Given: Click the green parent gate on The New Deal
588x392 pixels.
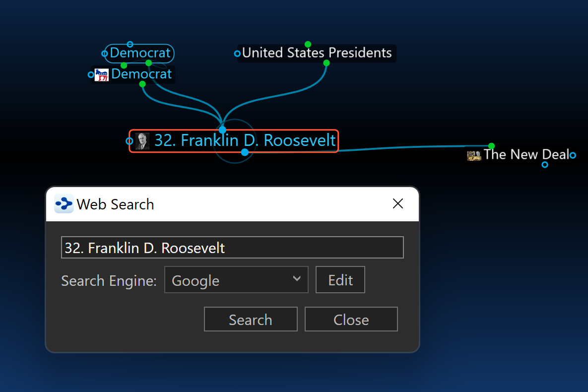Looking at the screenshot, I should point(492,146).
